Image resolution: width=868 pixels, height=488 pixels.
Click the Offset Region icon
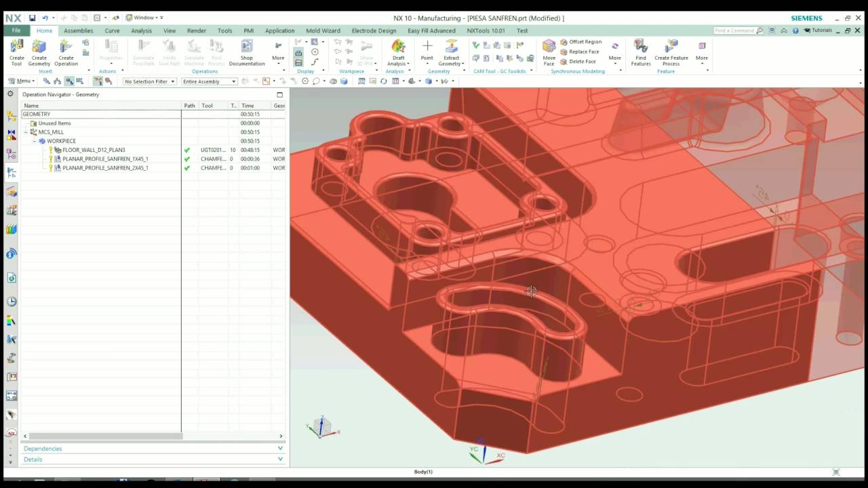pos(564,42)
